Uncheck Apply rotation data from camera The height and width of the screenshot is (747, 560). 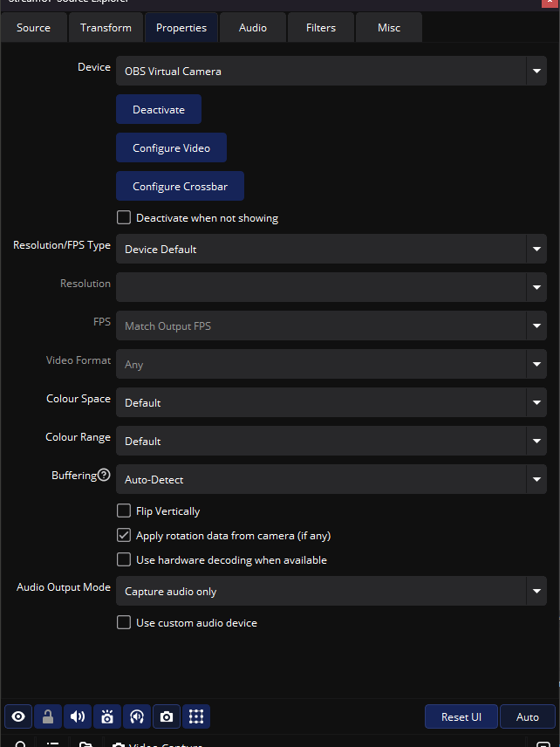(124, 535)
